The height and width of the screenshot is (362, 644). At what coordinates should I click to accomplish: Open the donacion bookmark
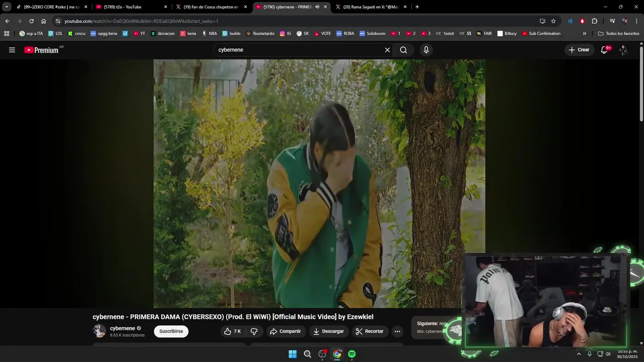click(x=163, y=34)
